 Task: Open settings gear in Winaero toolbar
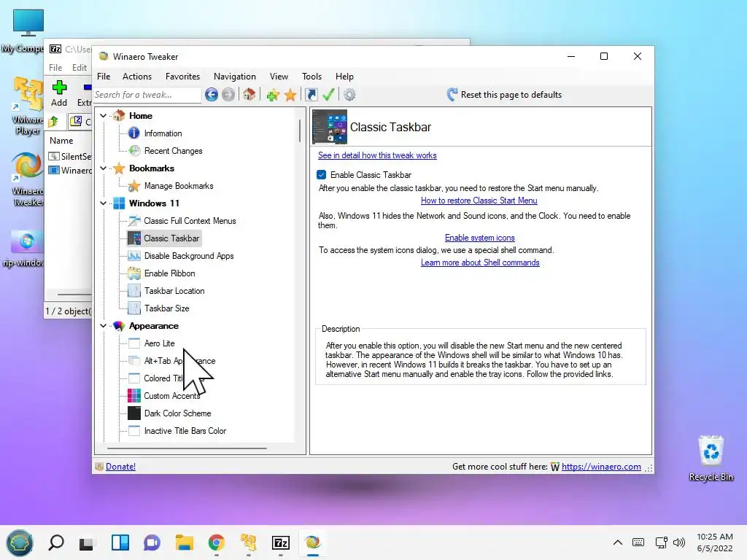tap(349, 95)
